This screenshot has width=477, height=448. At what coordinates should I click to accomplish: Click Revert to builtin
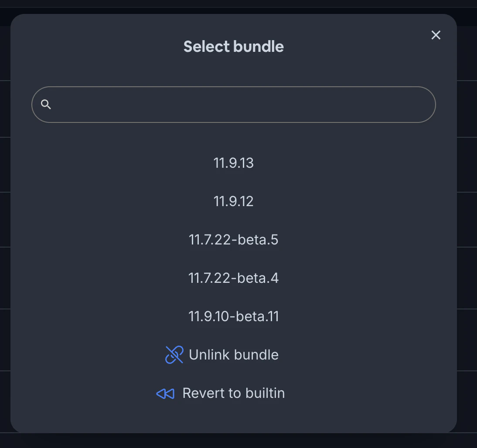(234, 393)
